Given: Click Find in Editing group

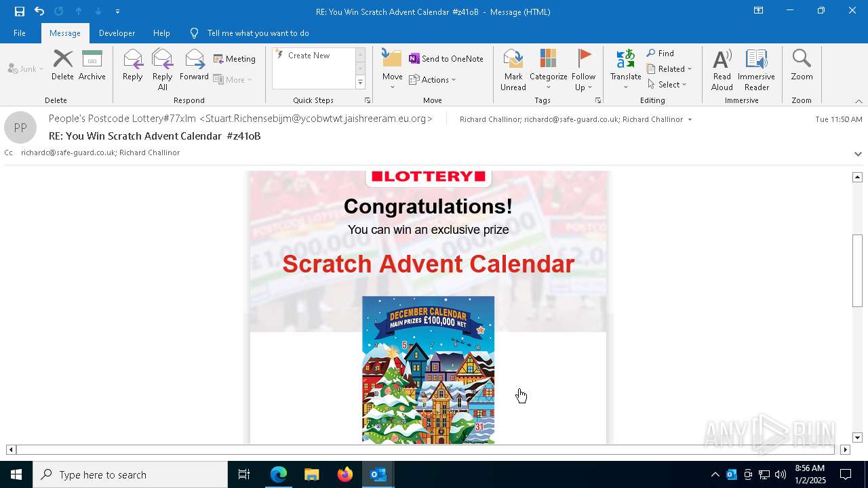Looking at the screenshot, I should click(x=660, y=54).
